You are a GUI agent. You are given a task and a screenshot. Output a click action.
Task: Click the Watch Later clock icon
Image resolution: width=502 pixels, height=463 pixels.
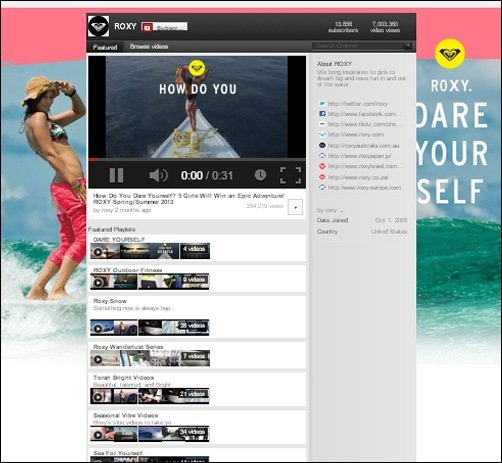click(x=260, y=175)
